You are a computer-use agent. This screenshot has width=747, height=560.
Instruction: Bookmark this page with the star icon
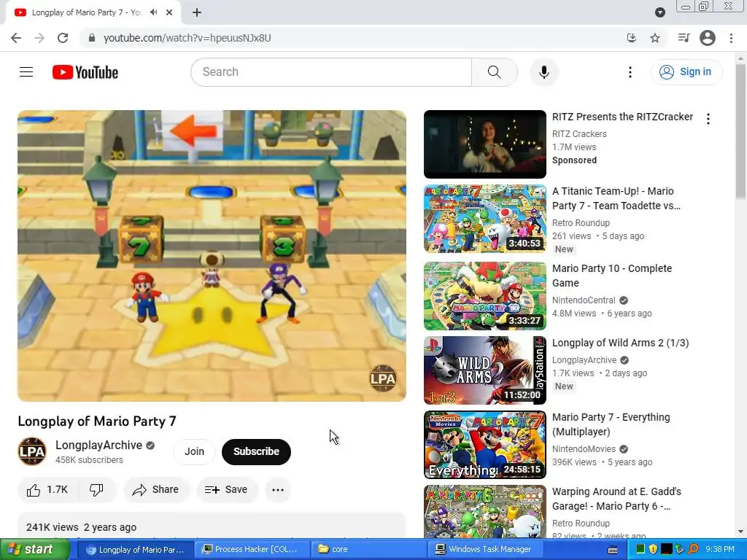point(655,38)
